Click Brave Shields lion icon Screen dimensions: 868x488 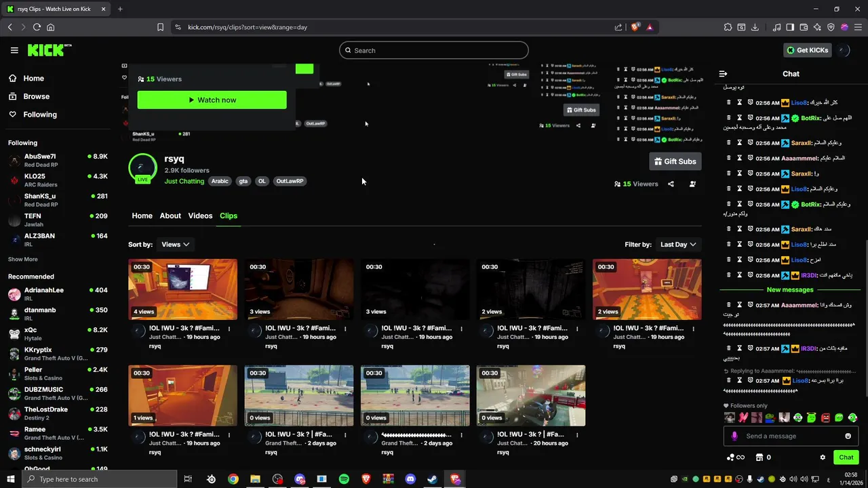[x=635, y=27]
